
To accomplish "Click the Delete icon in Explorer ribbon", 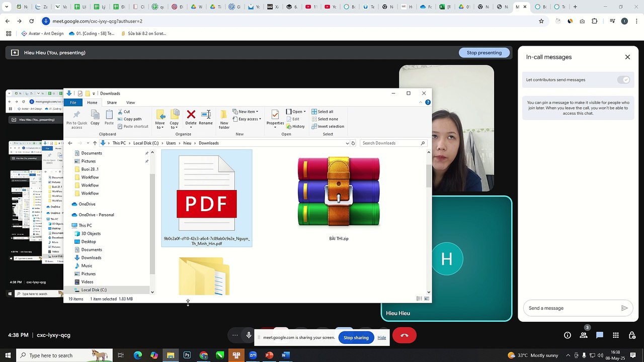I will click(x=191, y=118).
